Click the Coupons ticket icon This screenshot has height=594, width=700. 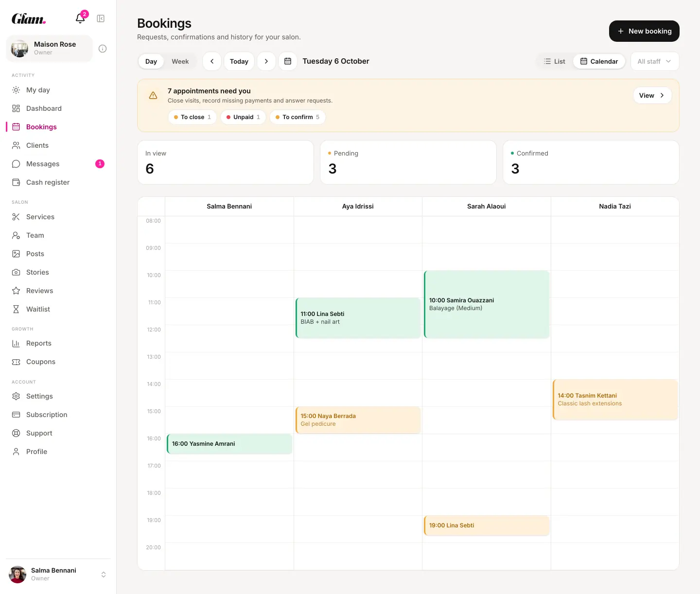coord(16,362)
